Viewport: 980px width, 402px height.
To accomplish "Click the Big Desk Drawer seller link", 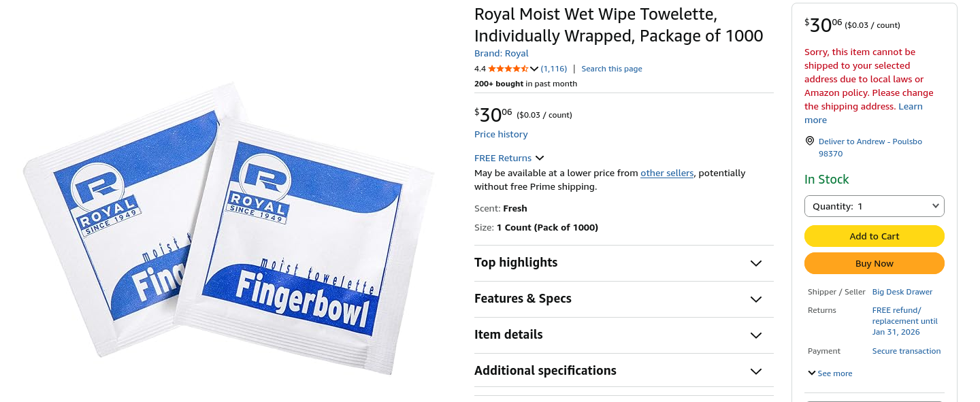I will [902, 292].
